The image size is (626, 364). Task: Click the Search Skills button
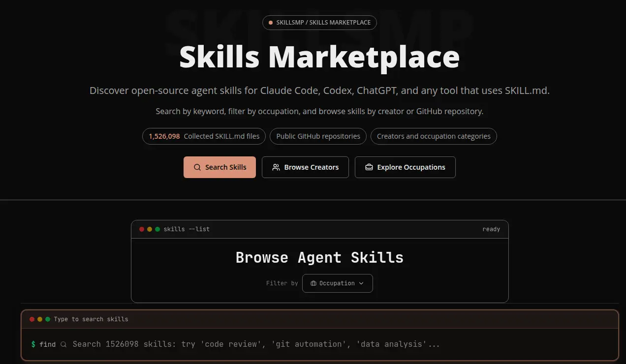tap(219, 167)
